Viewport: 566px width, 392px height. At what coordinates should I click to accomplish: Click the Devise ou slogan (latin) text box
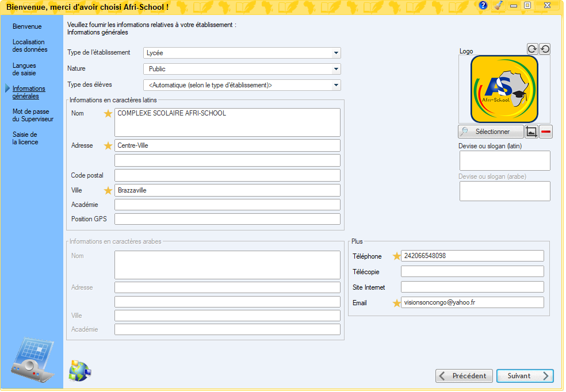coord(505,160)
